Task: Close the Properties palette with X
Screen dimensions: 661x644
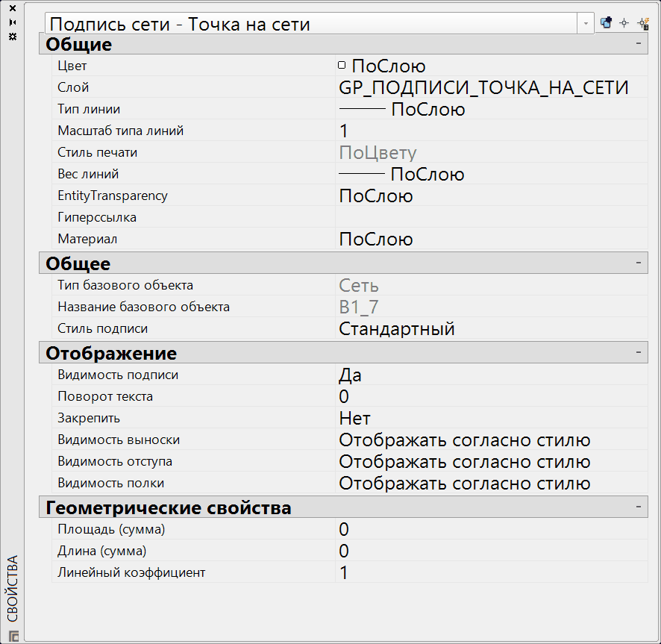Action: (x=12, y=8)
